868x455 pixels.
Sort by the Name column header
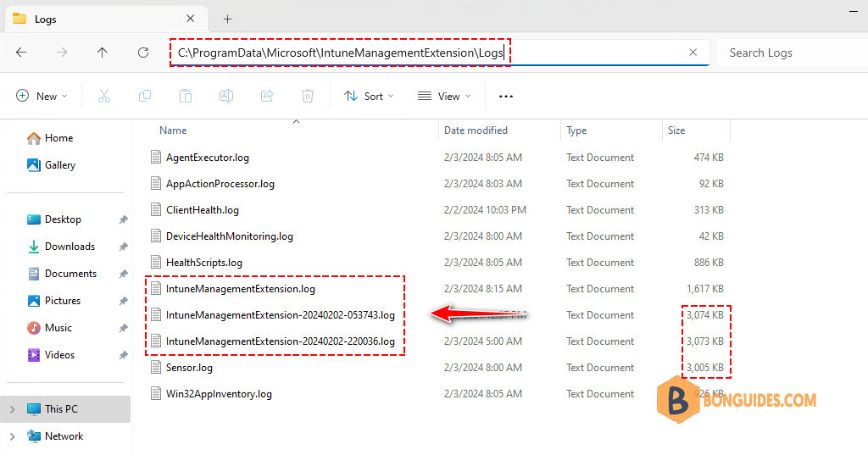[173, 130]
